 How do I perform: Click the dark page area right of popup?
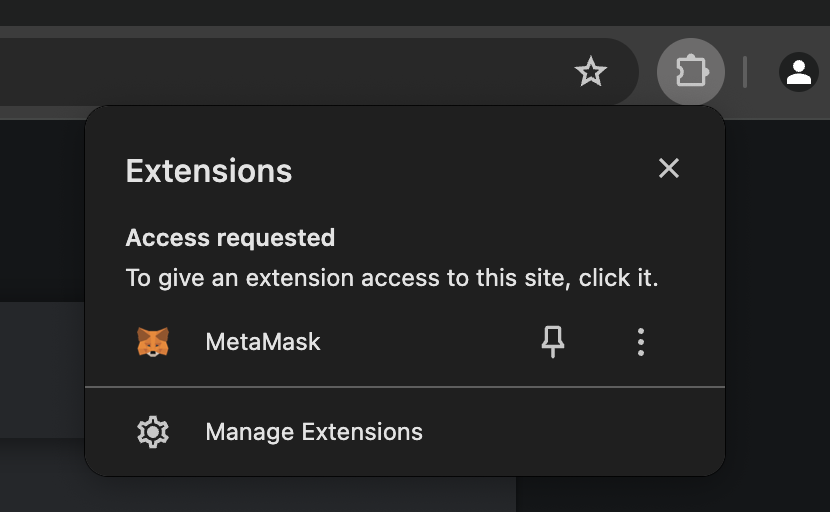point(778,300)
